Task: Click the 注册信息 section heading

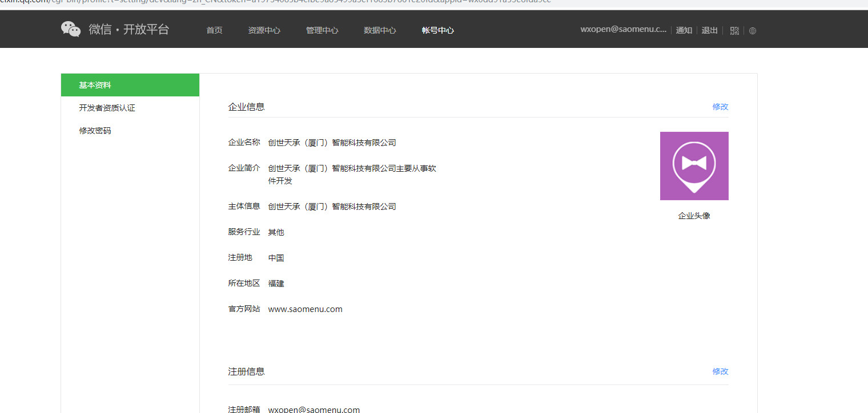Action: pos(247,371)
